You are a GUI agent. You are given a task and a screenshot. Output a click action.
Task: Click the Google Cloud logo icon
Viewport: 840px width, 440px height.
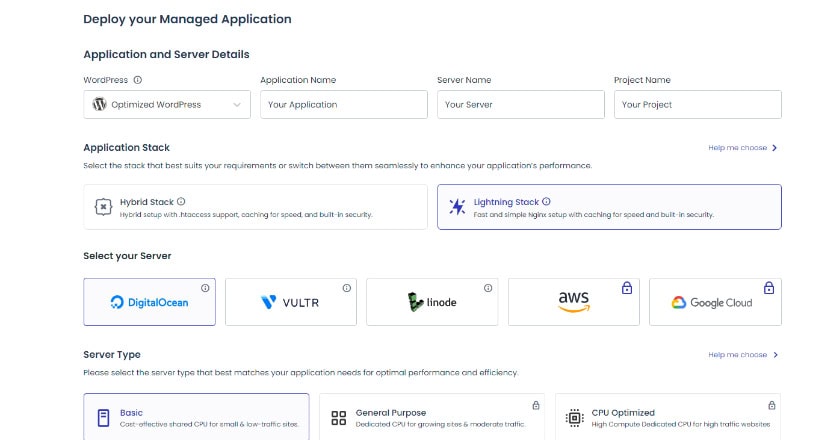click(x=679, y=303)
